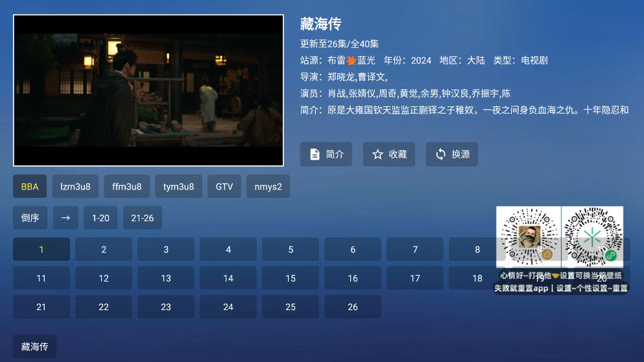Toggle reverse episode order with 倒序
The height and width of the screenshot is (362, 644).
click(x=30, y=218)
